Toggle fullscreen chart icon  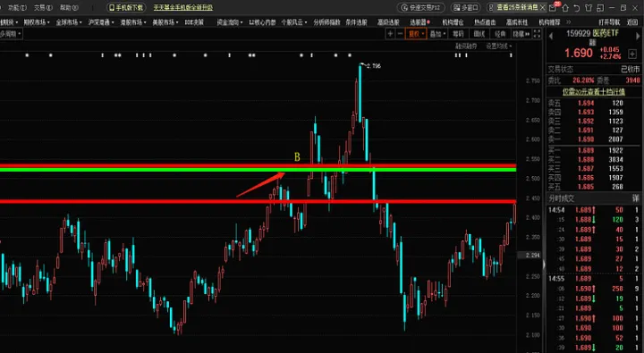pos(537,34)
